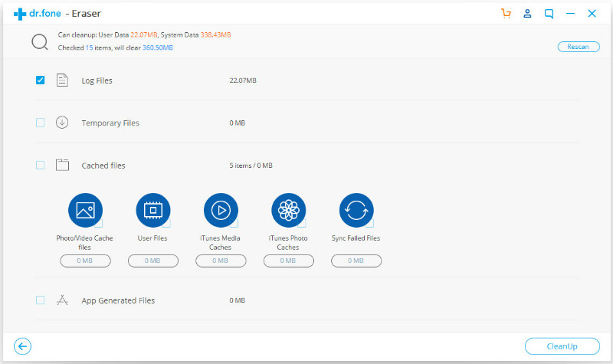The width and height of the screenshot is (613, 364).
Task: Click 0 MB button under iTunes Media Caches
Action: [221, 261]
